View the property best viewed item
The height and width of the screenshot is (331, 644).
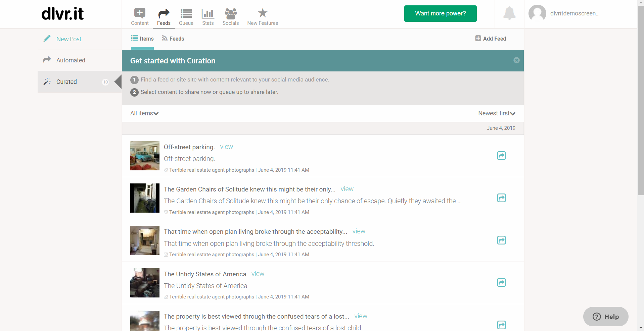click(361, 316)
